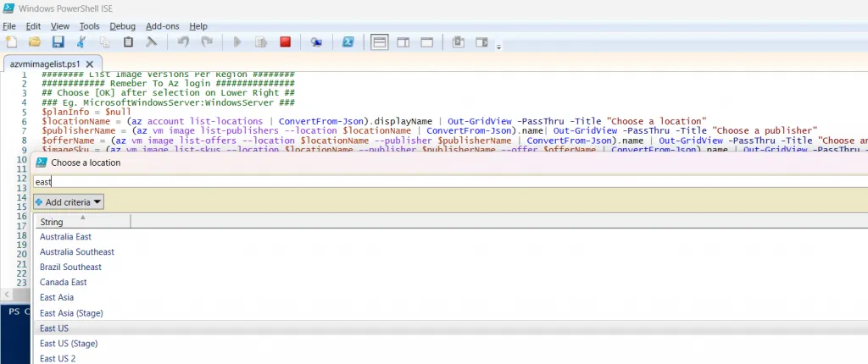Click the Open Script folder icon
Image resolution: width=868 pixels, height=364 pixels.
pyautogui.click(x=35, y=41)
